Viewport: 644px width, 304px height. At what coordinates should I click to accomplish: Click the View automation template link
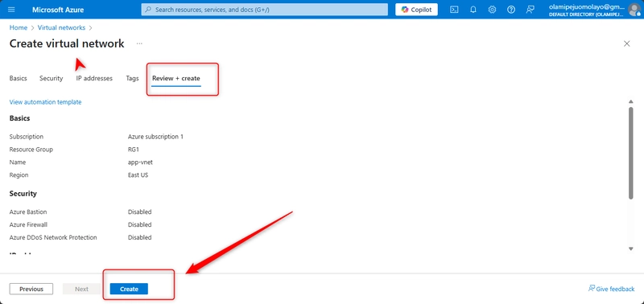[45, 102]
